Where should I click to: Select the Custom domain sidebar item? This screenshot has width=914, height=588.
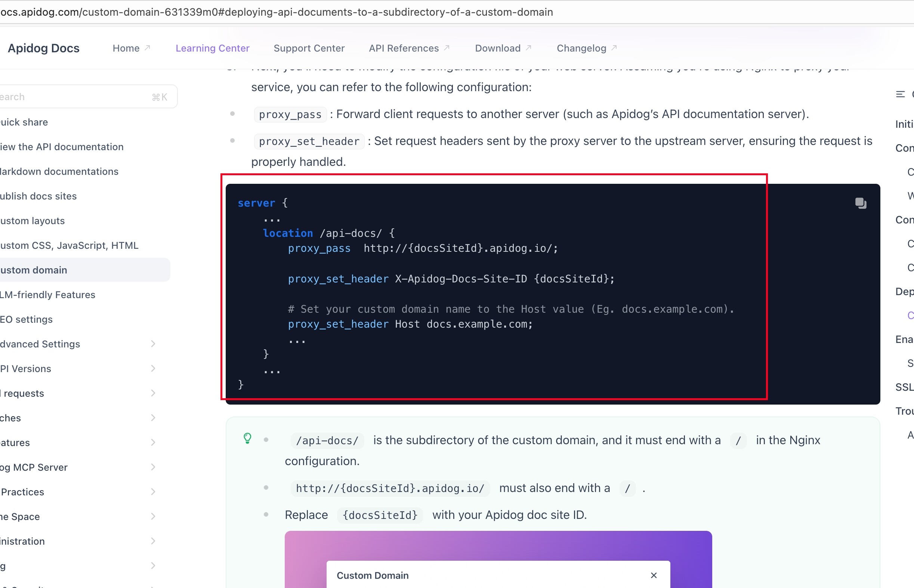[34, 270]
